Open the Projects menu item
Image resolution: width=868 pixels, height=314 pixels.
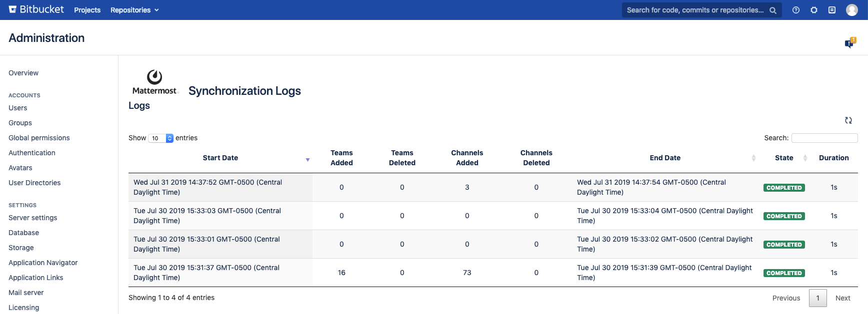pyautogui.click(x=87, y=10)
